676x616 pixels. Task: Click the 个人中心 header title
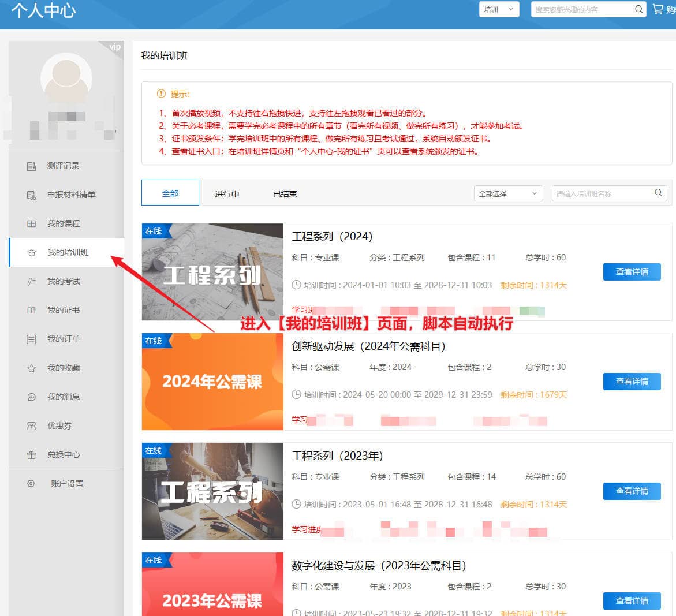[43, 10]
